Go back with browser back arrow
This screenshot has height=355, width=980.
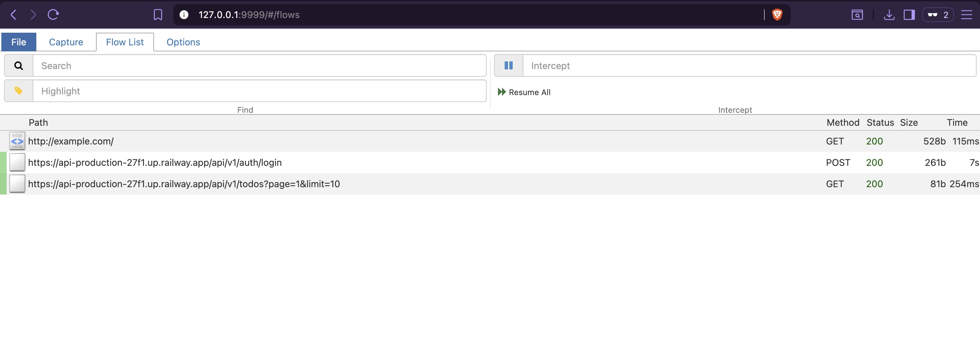click(x=14, y=15)
